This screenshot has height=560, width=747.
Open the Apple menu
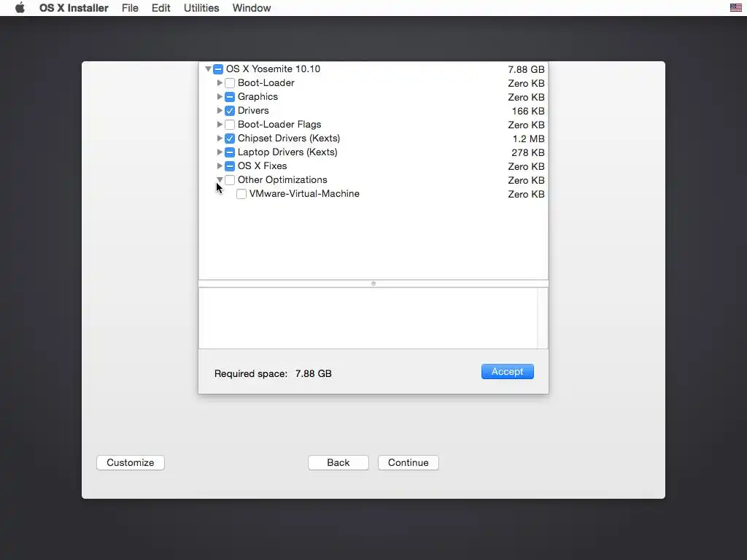coord(20,8)
